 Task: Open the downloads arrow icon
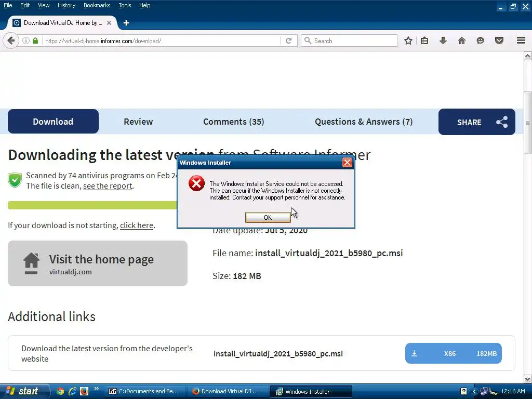pyautogui.click(x=443, y=41)
